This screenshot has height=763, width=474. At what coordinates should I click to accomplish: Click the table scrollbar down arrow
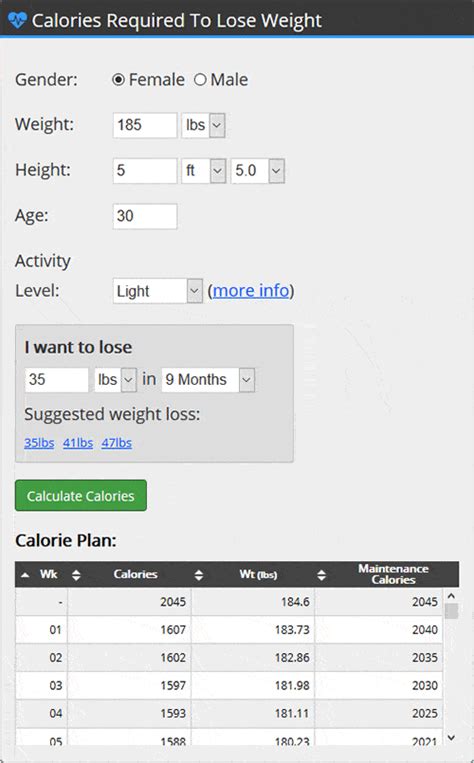click(451, 738)
